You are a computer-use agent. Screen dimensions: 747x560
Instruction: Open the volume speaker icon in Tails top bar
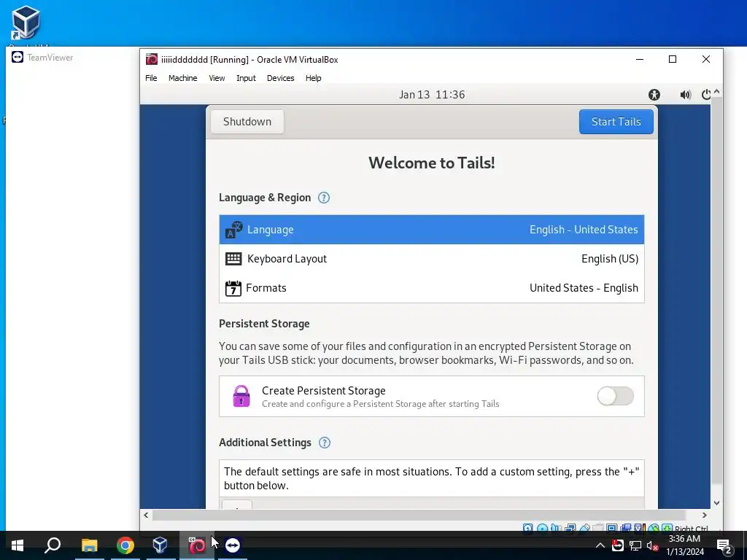(685, 95)
